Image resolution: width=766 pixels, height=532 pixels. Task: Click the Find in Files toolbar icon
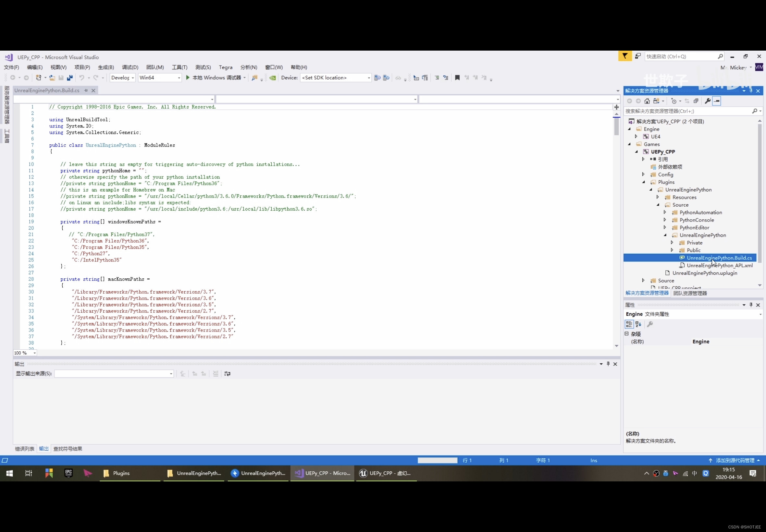[254, 78]
